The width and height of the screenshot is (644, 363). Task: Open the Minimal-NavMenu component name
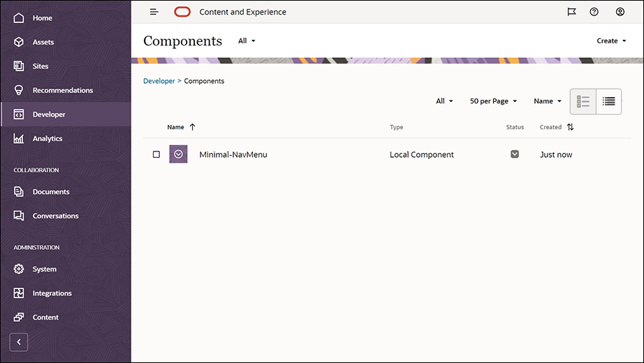pos(233,155)
